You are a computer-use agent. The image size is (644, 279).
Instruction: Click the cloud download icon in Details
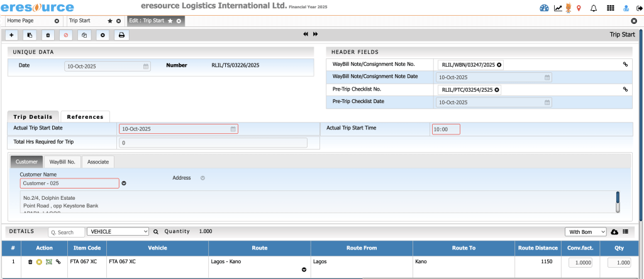coord(614,232)
